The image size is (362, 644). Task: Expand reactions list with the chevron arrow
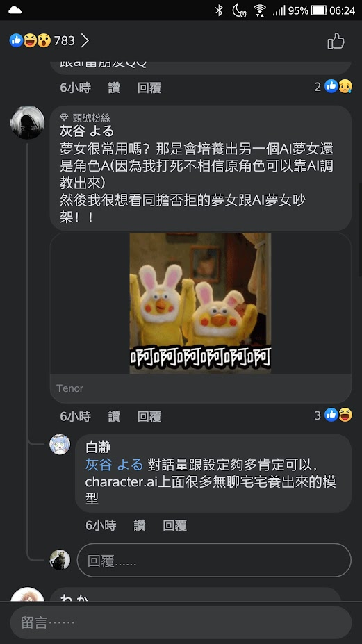(x=85, y=41)
